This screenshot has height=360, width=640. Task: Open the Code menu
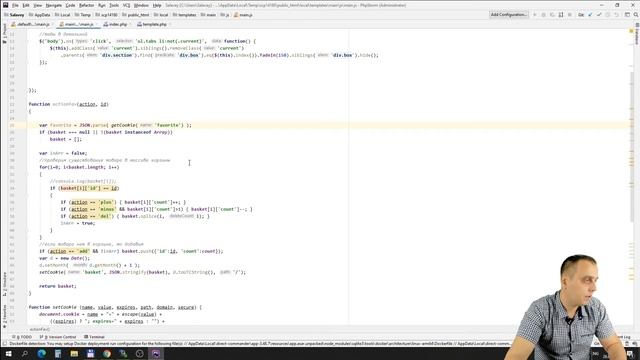pos(70,5)
